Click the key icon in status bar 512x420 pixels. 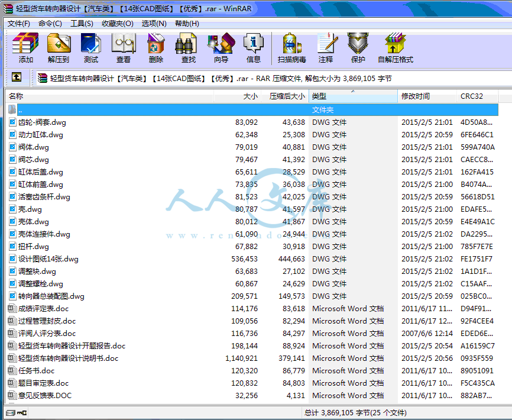point(22,413)
